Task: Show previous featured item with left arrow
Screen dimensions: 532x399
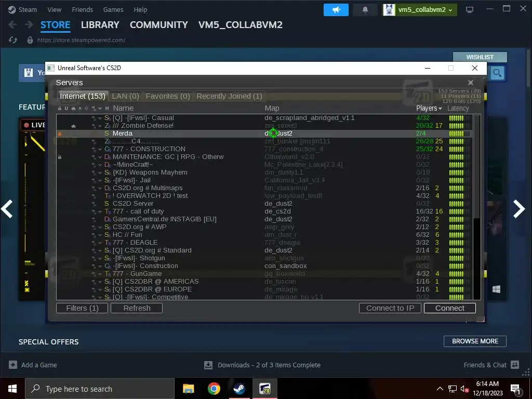Action: (x=7, y=209)
